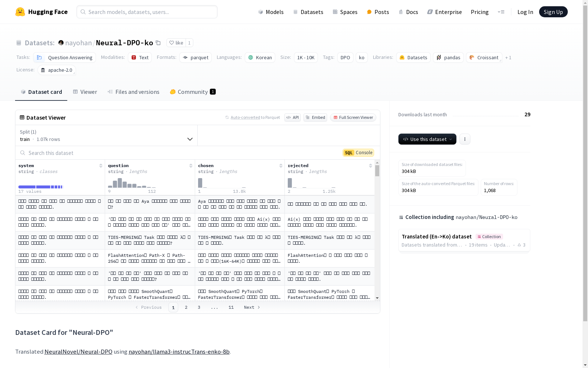Jump to page 11 of dataset
The height and width of the screenshot is (368, 588).
tap(231, 307)
